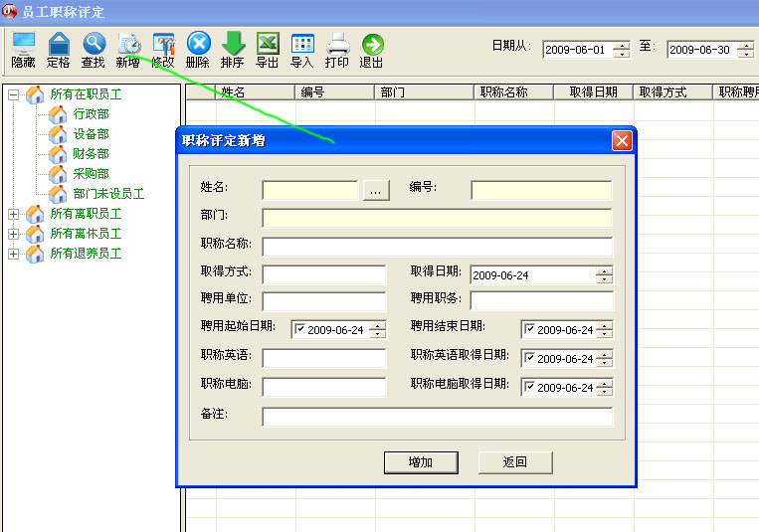
Task: Open the employee picker "..." button
Action: 376,191
